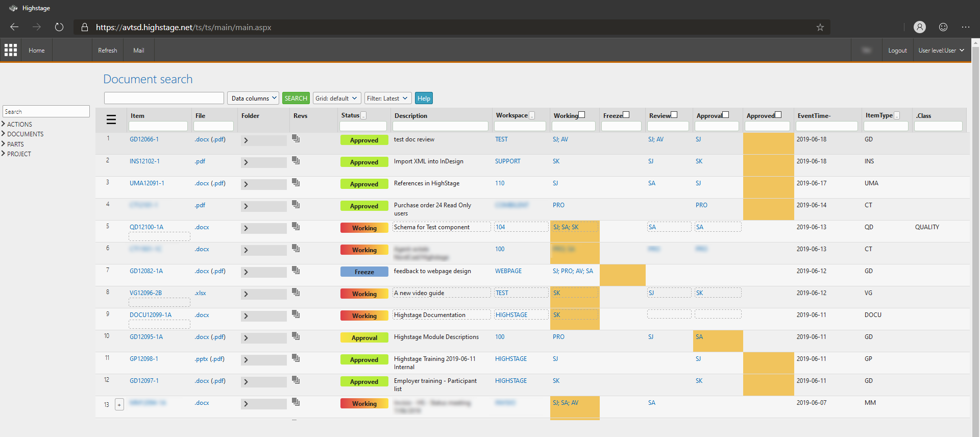
Task: Open folder arrow for QD12100-1A
Action: 246,228
